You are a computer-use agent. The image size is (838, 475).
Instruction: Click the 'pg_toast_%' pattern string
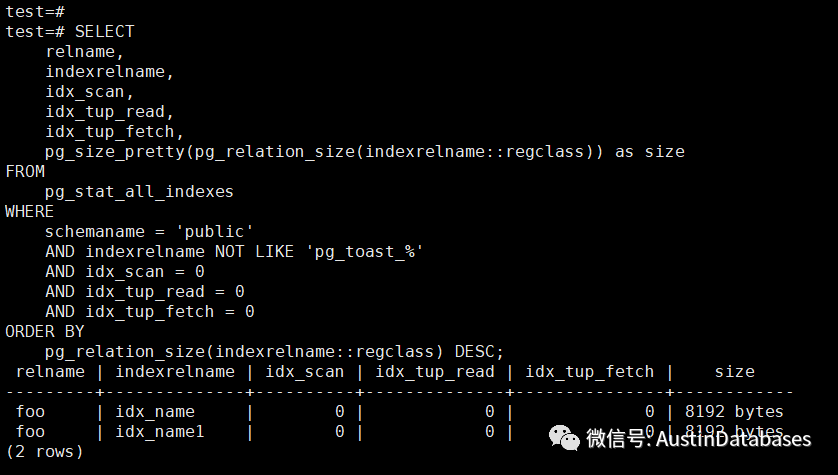tap(364, 251)
